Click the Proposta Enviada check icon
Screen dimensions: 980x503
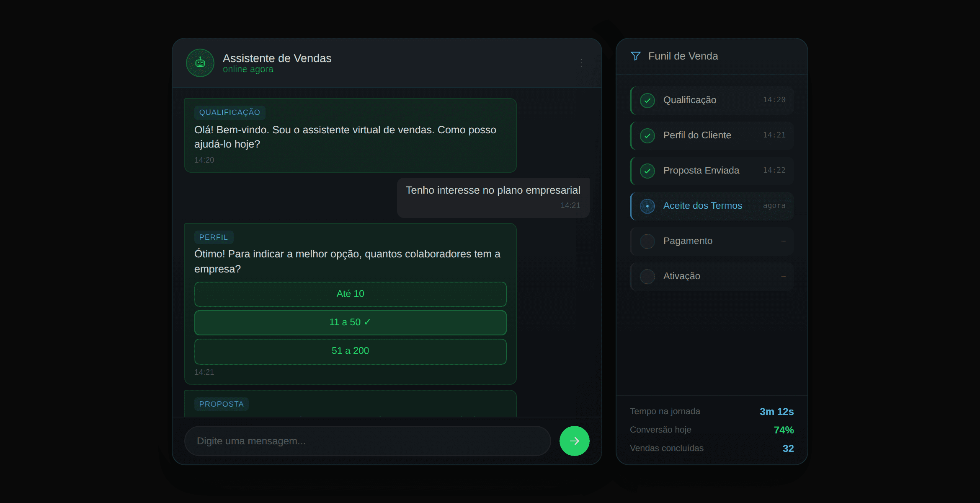click(647, 171)
